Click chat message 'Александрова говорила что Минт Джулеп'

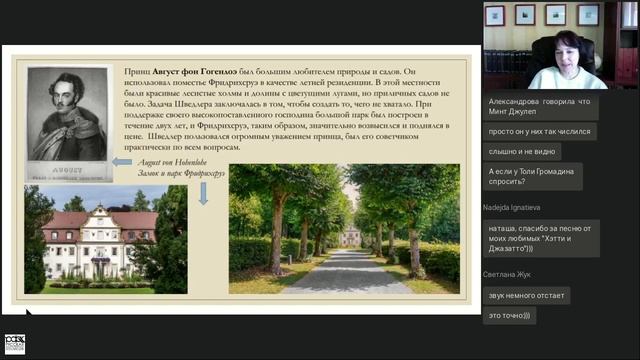pos(541,107)
